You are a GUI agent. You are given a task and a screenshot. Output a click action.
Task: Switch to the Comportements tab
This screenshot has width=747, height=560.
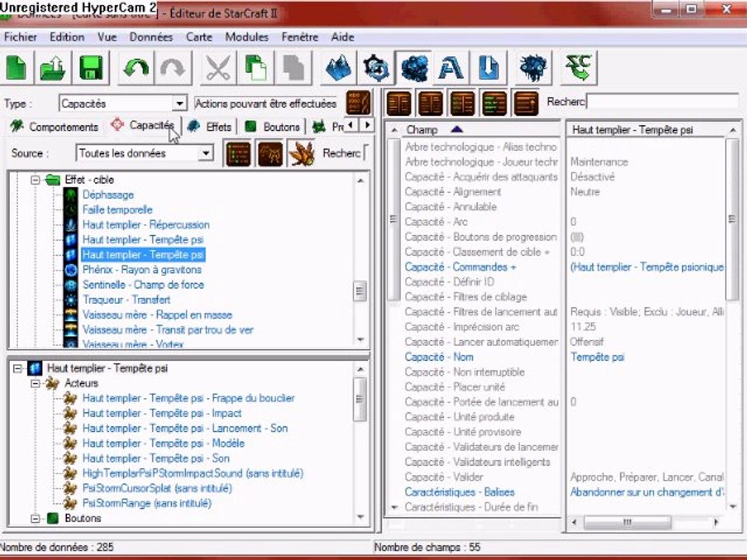tap(54, 127)
